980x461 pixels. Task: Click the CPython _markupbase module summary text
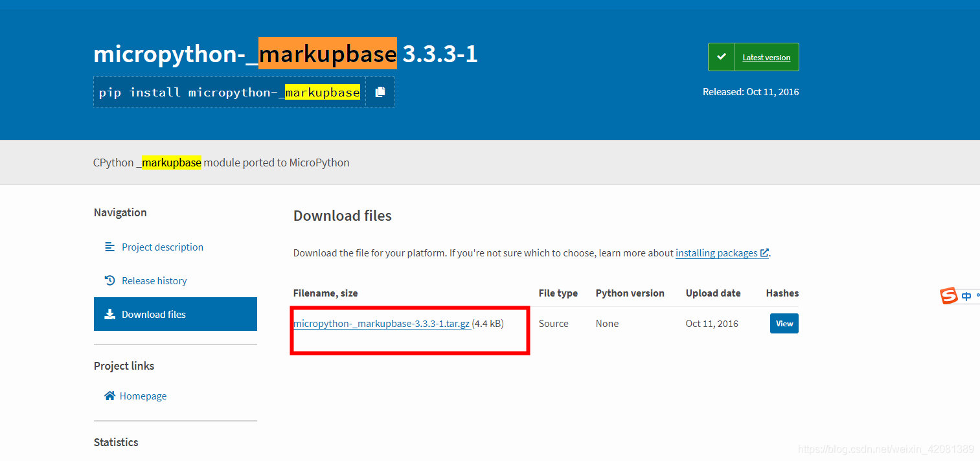tap(222, 163)
